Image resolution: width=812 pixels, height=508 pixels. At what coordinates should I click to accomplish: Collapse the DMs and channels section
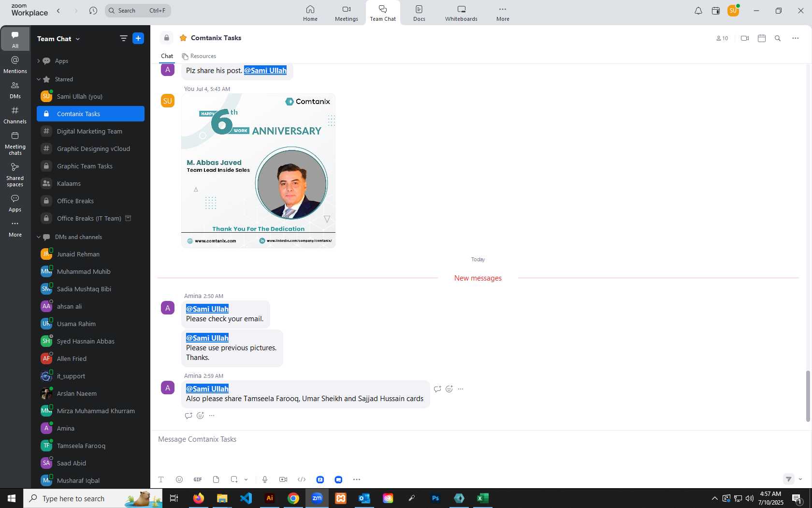click(x=39, y=237)
